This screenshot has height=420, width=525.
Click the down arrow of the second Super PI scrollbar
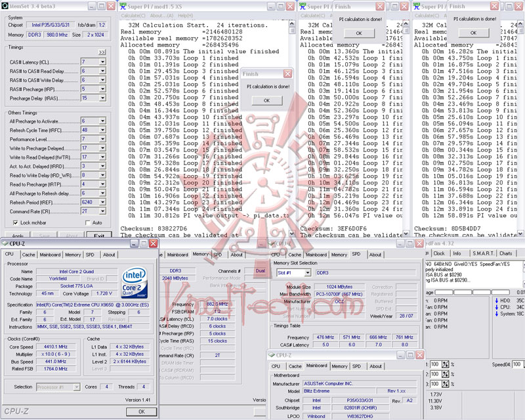(x=406, y=234)
